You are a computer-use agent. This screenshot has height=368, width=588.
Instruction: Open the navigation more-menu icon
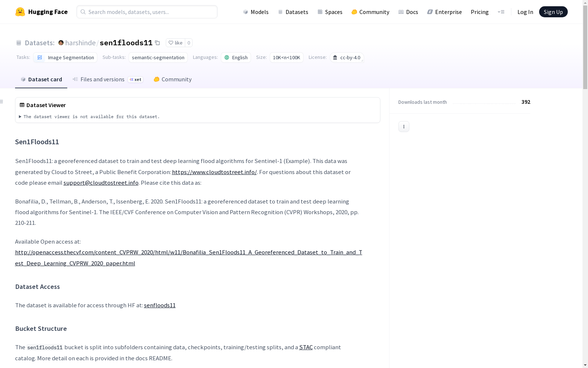click(x=501, y=12)
